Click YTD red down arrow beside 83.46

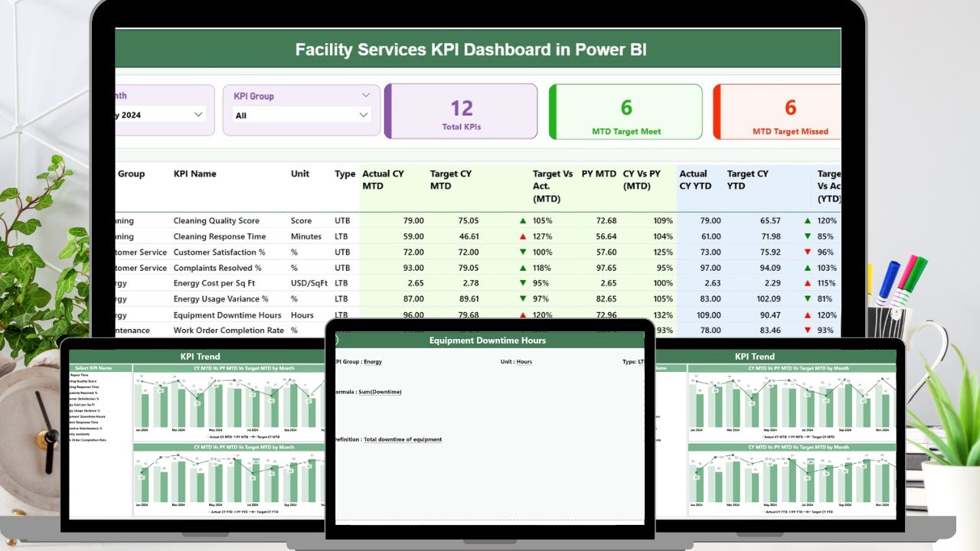(807, 331)
